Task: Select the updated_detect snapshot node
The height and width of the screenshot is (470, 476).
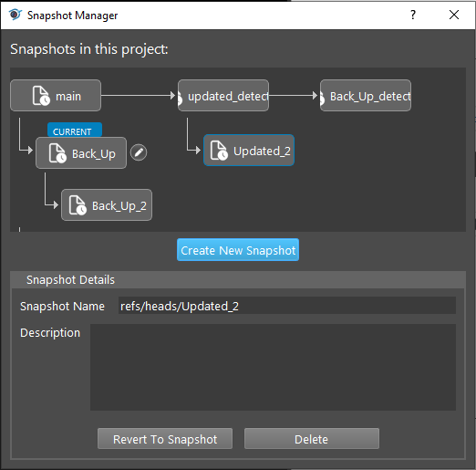Action: pyautogui.click(x=223, y=96)
